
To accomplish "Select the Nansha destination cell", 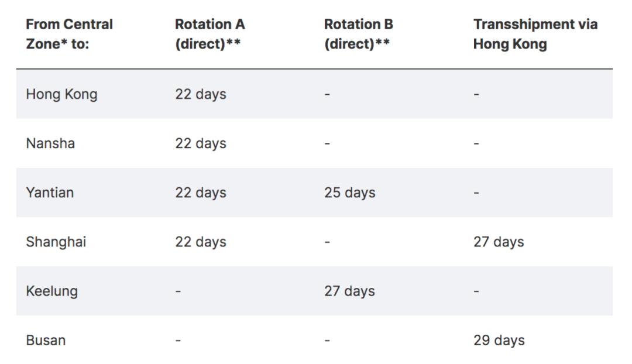I will click(x=50, y=143).
